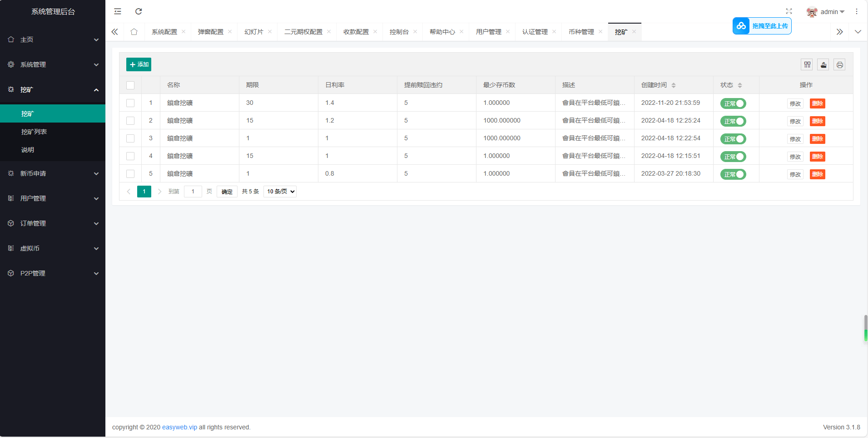This screenshot has height=438, width=868.
Task: Open the easyweb.vip footer link
Action: coord(179,427)
